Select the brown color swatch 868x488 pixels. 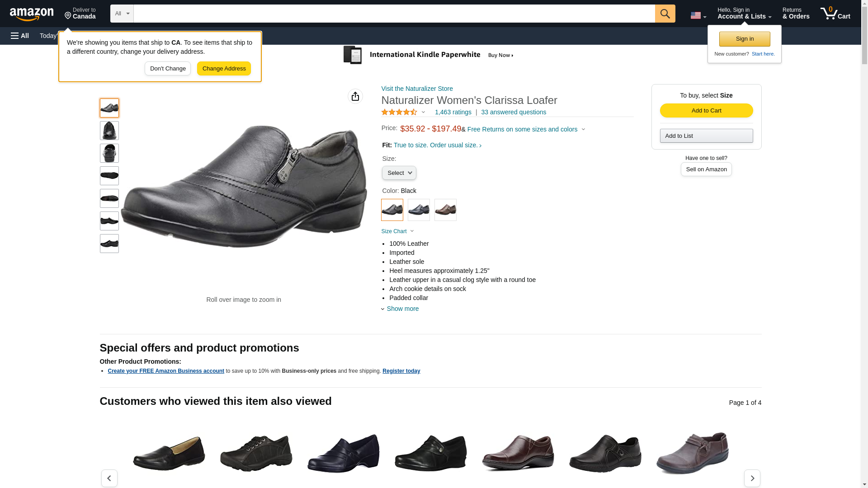coord(445,210)
